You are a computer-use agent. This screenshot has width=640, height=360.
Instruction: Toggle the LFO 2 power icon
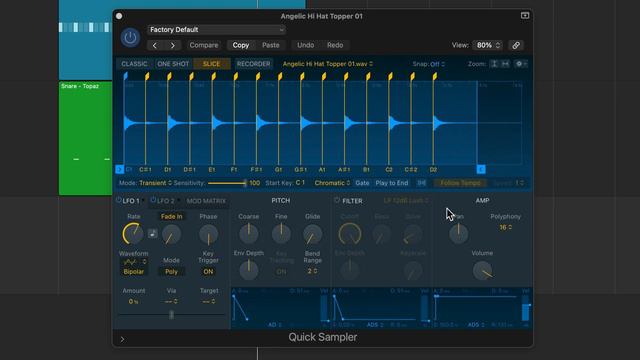pyautogui.click(x=153, y=200)
